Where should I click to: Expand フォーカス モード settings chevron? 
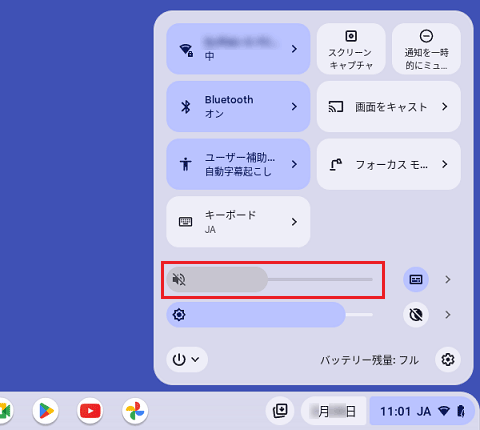pos(445,164)
